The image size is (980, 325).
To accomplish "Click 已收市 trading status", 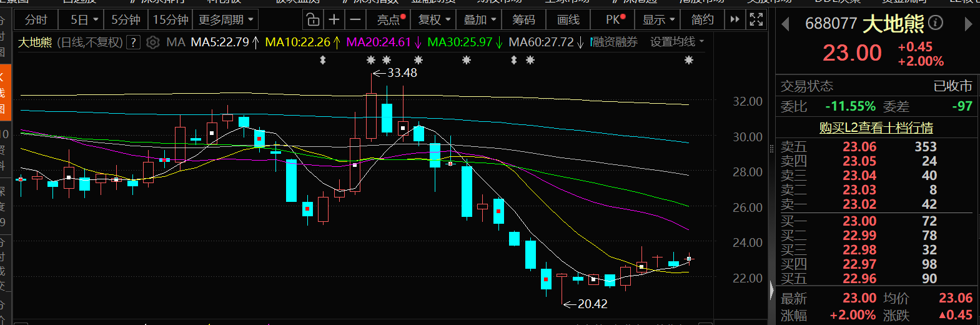I will point(953,86).
